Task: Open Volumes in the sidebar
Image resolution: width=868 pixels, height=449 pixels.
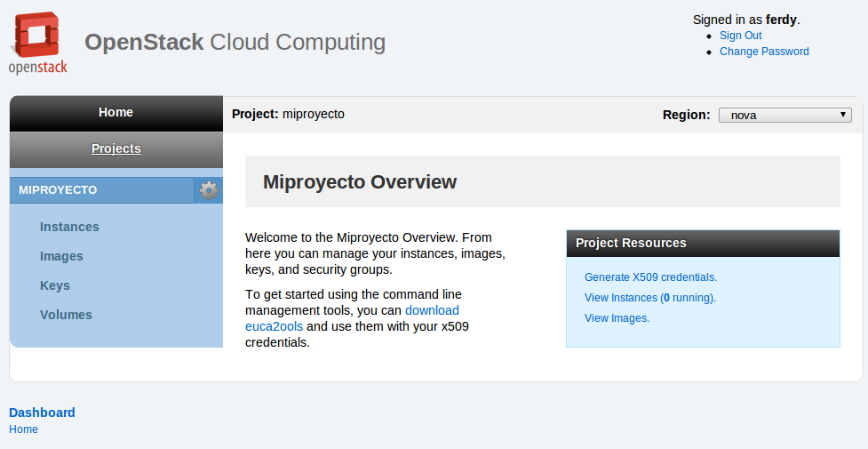Action: click(x=66, y=315)
